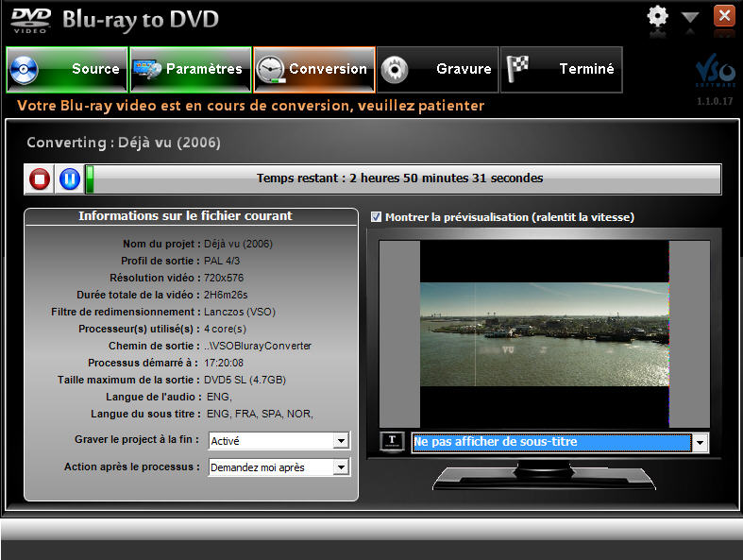Select the Conversion step tab

(314, 69)
